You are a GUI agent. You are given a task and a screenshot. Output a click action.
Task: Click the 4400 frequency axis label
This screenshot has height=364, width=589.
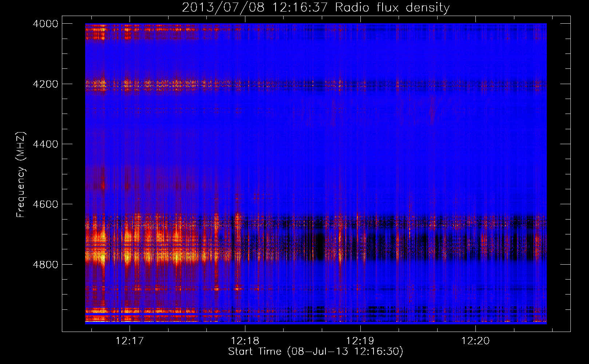(46, 144)
